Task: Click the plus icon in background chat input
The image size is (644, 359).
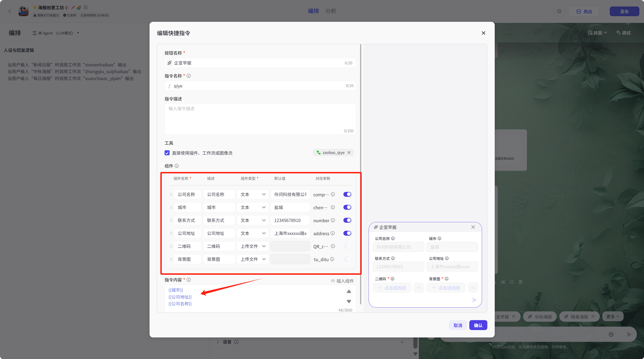Action: [611, 334]
